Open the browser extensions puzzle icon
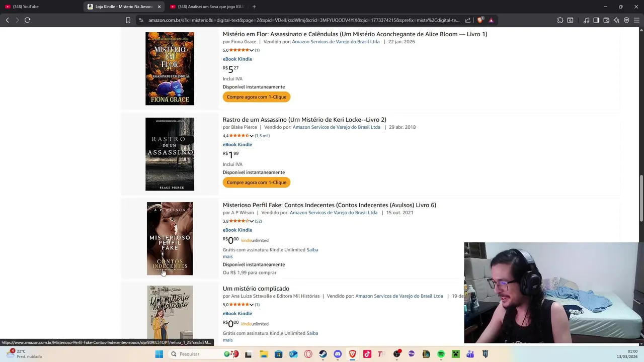The width and height of the screenshot is (644, 362). pyautogui.click(x=560, y=20)
